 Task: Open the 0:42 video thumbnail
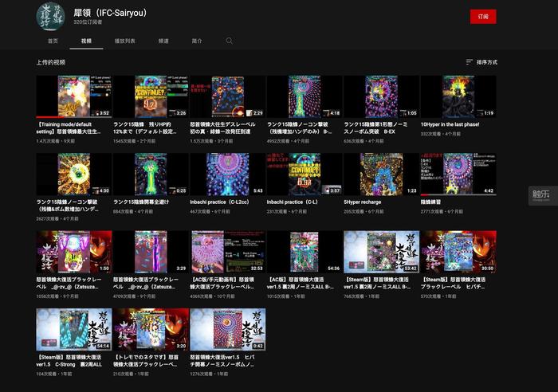click(x=228, y=329)
